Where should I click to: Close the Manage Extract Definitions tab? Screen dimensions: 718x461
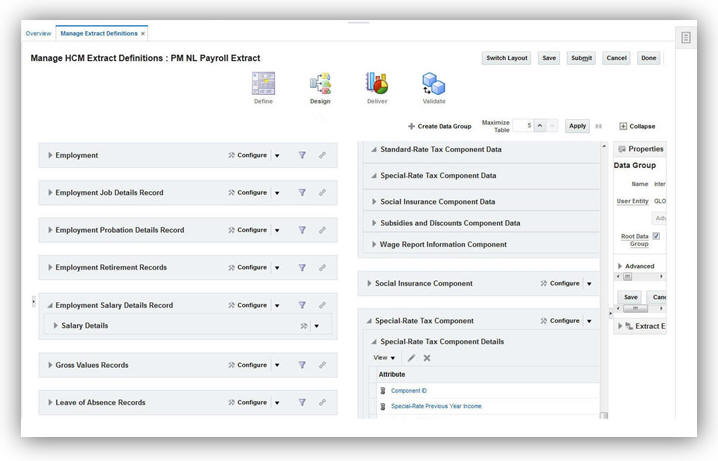coord(143,34)
